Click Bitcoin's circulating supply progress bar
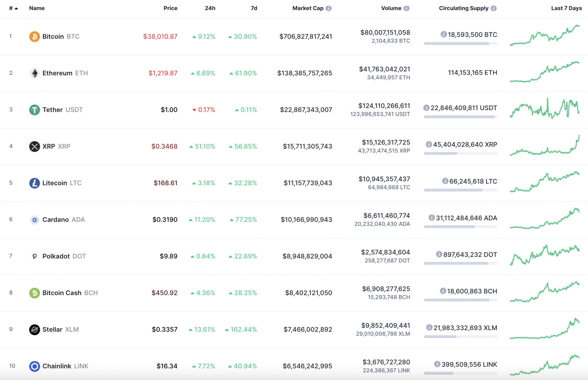 (x=460, y=43)
